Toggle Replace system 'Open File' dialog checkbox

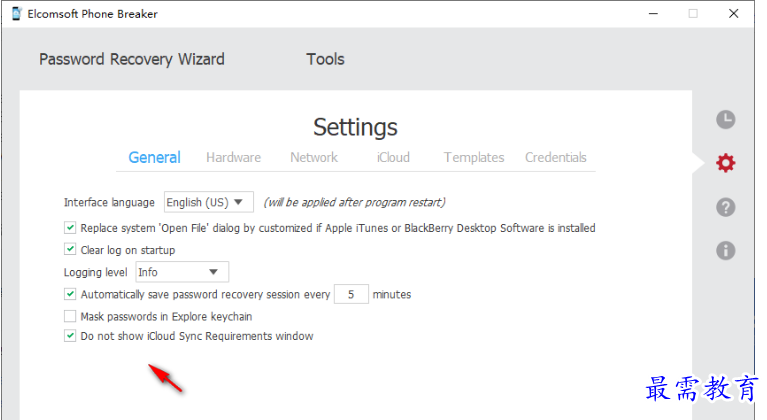coord(70,227)
